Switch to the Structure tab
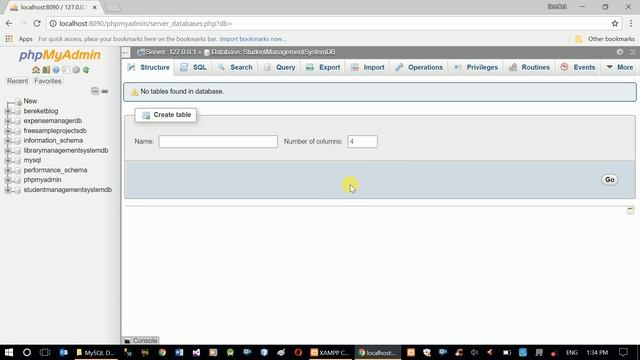Image resolution: width=640 pixels, height=360 pixels. click(x=149, y=67)
